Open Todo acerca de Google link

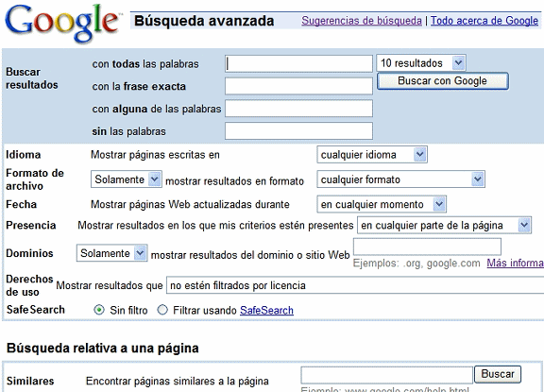pos(484,21)
